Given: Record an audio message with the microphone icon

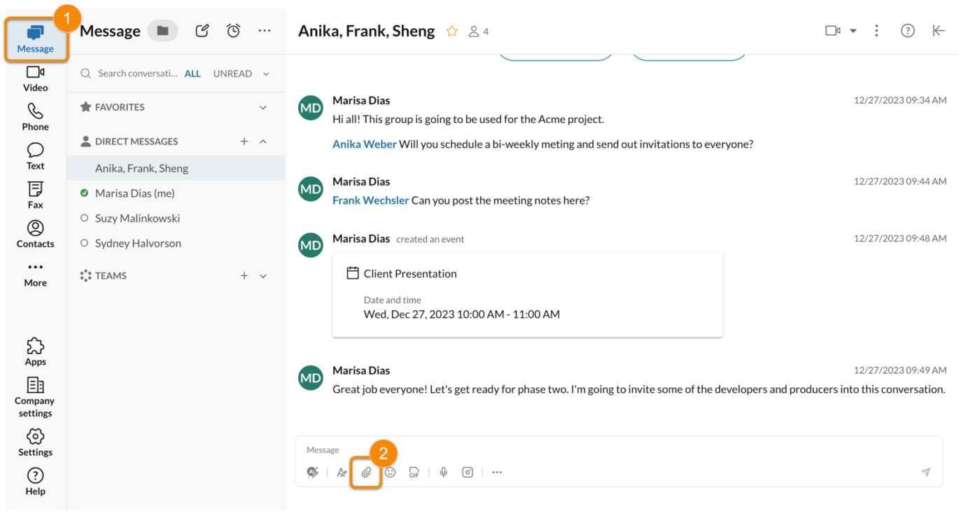Looking at the screenshot, I should point(443,472).
